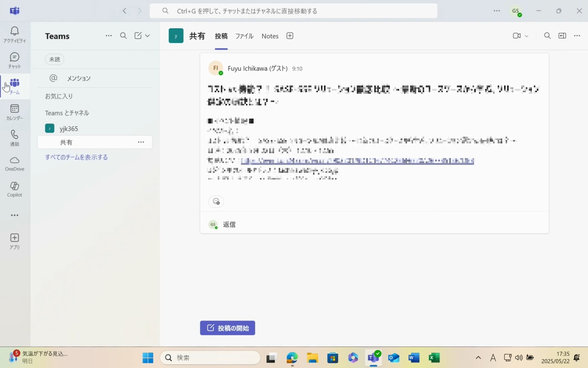Screen dimensions: 588x368
Task: Open the GS profile avatar menu
Action: (x=516, y=11)
